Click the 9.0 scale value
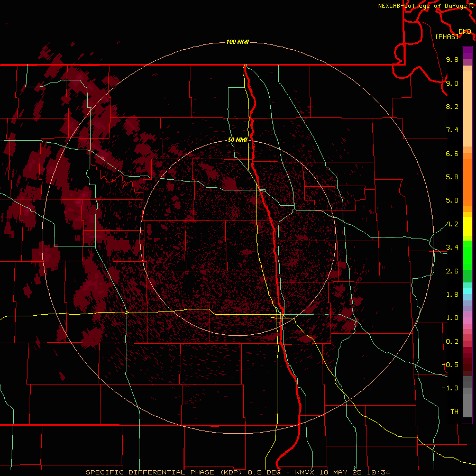The height and width of the screenshot is (476, 476). tap(452, 83)
